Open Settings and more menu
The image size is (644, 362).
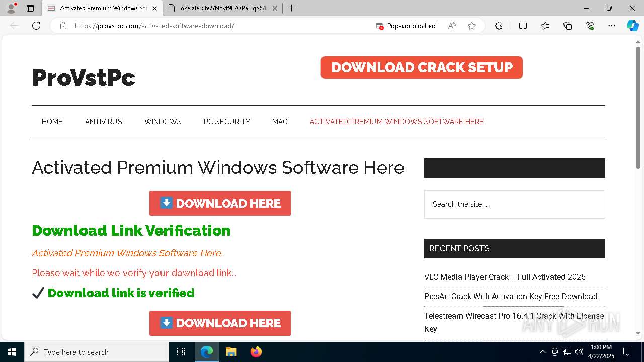pyautogui.click(x=612, y=26)
